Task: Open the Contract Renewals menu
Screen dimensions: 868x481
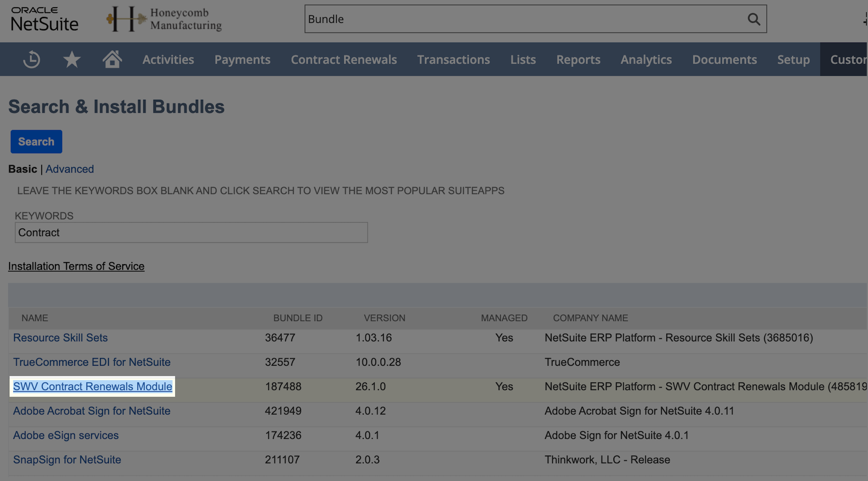Action: coord(344,59)
